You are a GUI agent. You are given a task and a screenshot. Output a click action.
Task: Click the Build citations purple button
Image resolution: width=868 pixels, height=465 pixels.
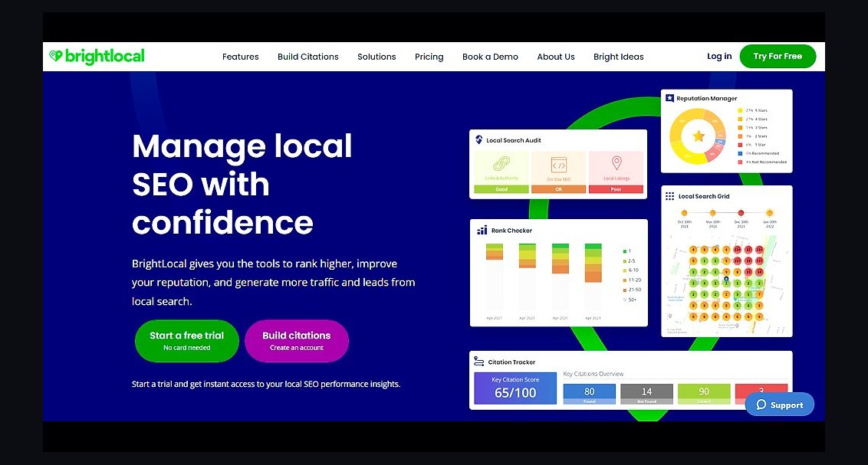coord(296,341)
